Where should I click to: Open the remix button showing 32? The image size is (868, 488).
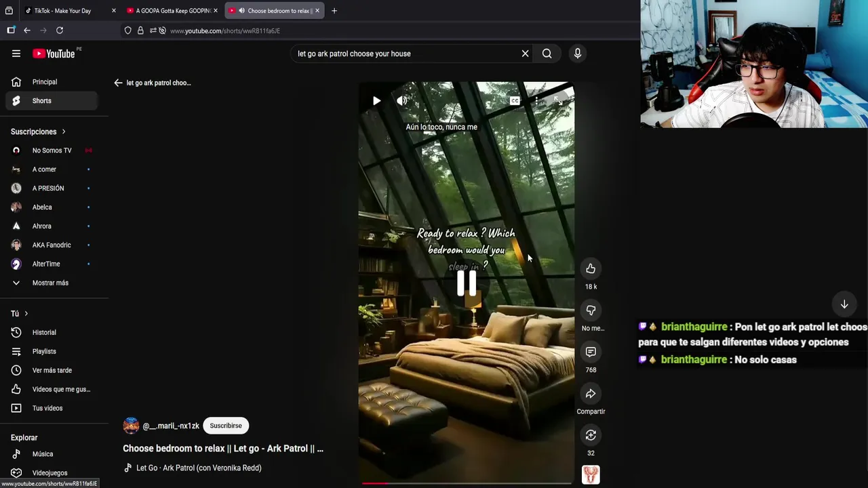(x=591, y=435)
